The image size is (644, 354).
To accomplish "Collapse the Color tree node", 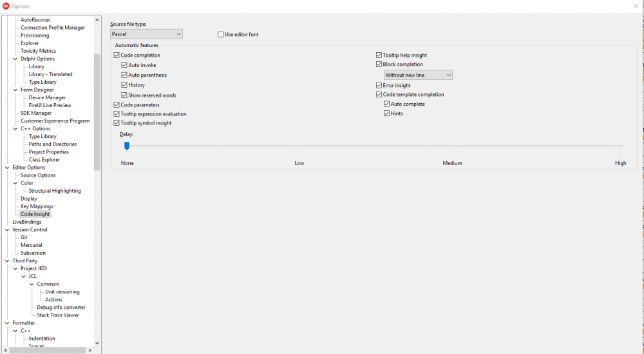I will tap(15, 183).
